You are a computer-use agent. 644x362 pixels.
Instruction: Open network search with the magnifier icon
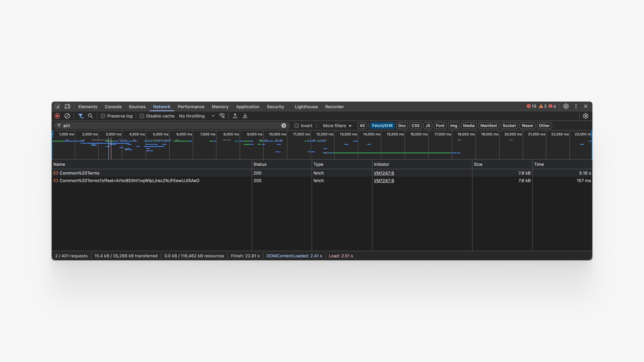point(91,116)
